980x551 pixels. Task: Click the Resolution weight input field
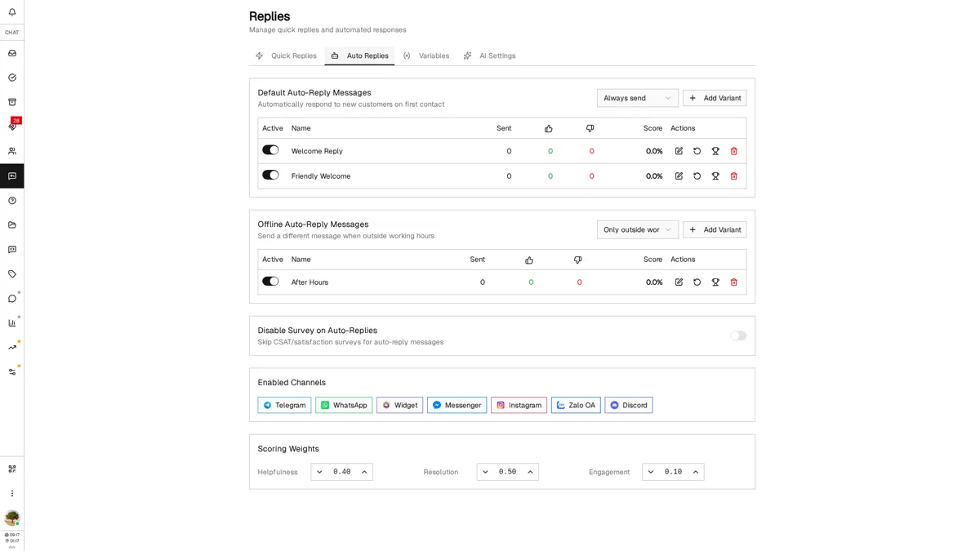(507, 472)
